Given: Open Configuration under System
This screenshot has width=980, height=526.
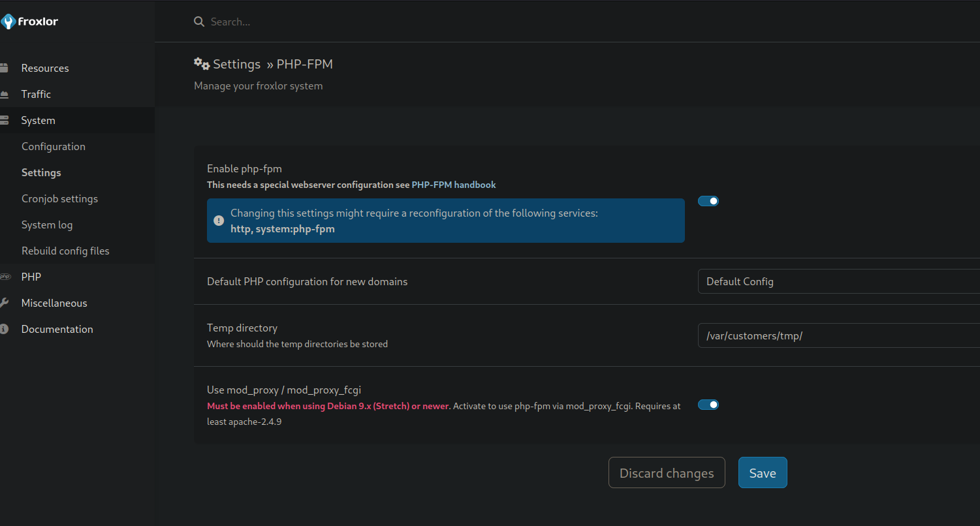Looking at the screenshot, I should (54, 146).
